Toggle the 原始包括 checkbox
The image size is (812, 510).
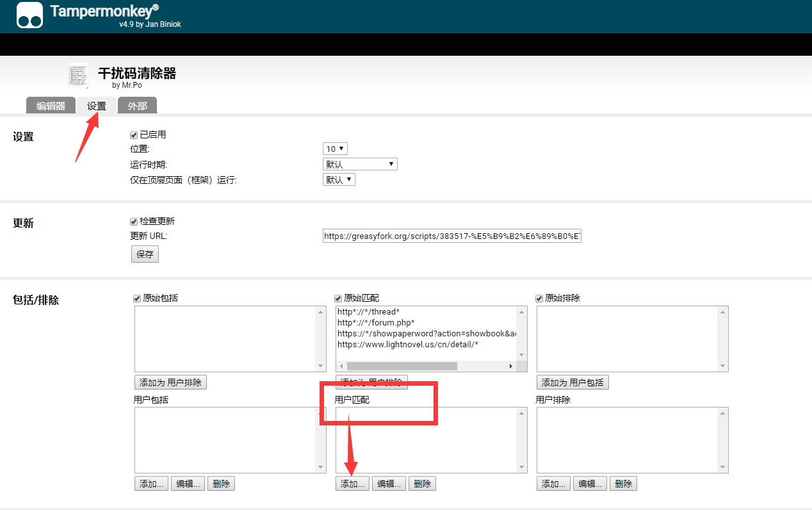[137, 299]
